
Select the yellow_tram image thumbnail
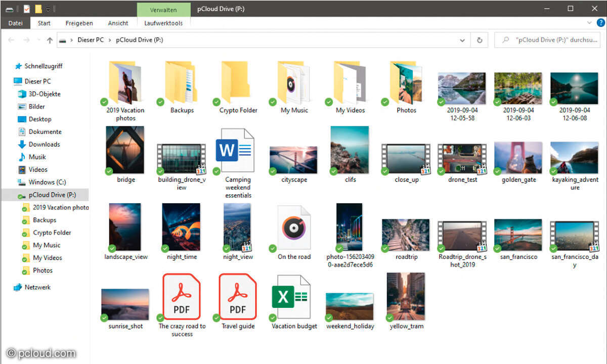coord(406,298)
